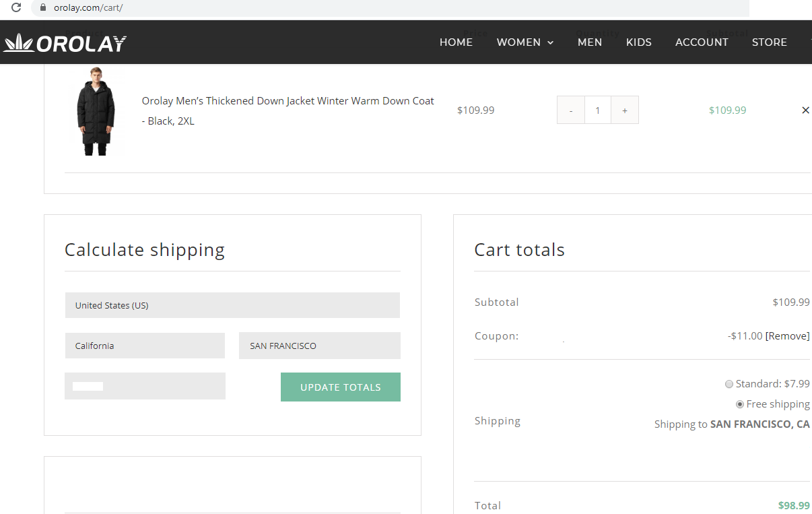Click the SAN FRANCISCO city input field
Screen dimensions: 812x514
320,346
